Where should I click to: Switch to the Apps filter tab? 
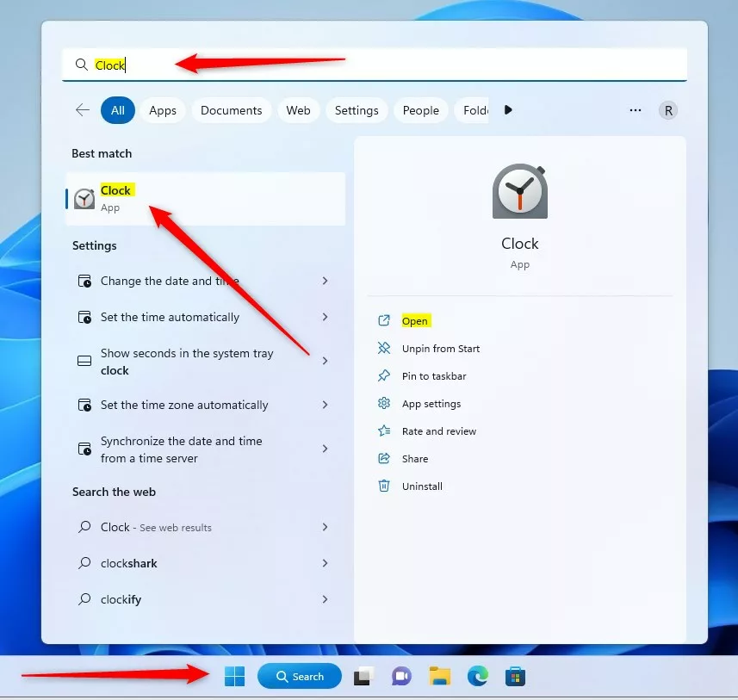[163, 110]
